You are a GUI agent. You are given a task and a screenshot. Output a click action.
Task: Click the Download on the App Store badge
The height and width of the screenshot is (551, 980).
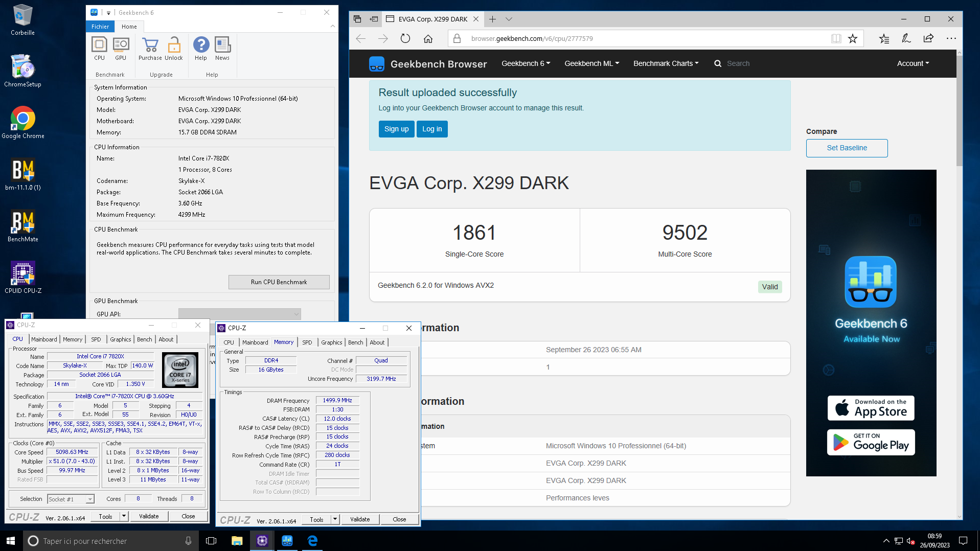[x=871, y=408]
